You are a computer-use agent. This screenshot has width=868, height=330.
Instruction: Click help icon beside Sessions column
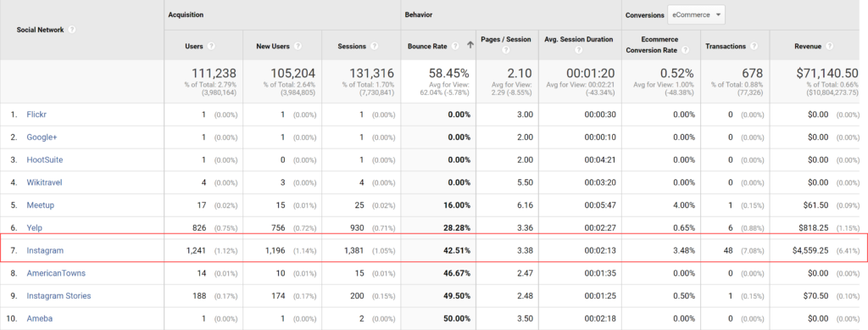(374, 47)
